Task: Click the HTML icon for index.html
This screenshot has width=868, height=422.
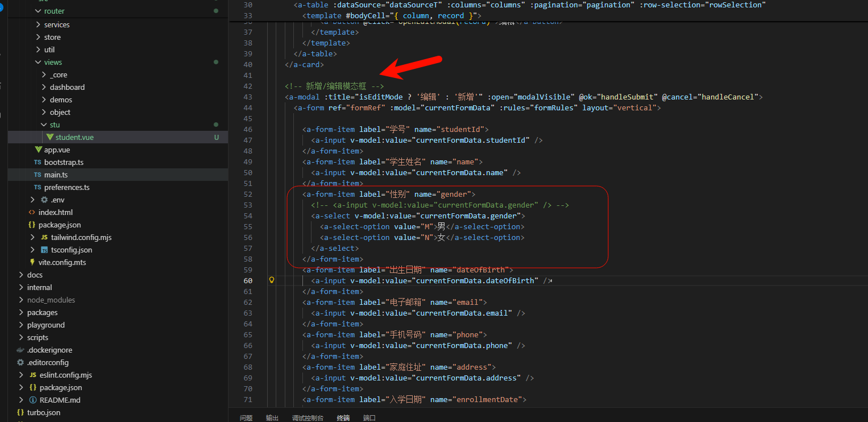Action: [x=32, y=212]
